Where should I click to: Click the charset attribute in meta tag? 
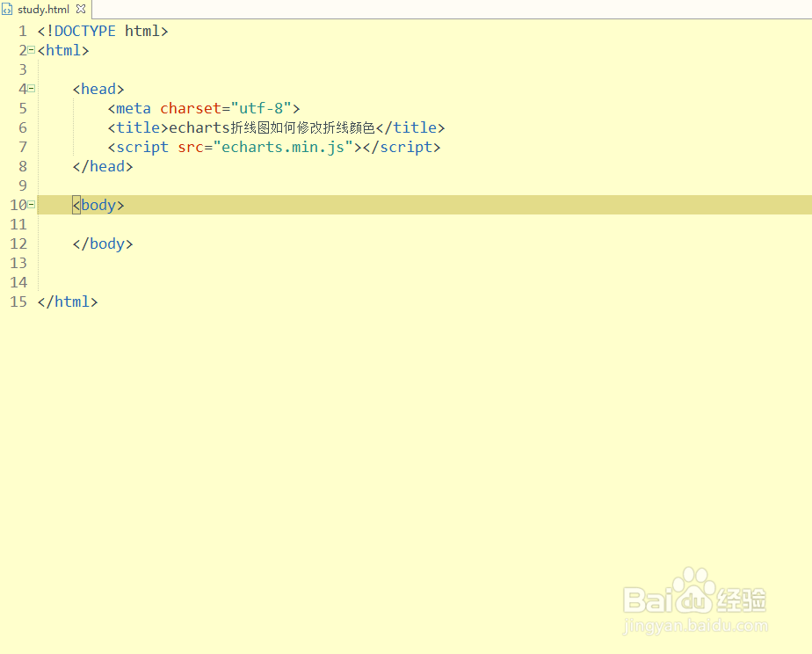[191, 108]
